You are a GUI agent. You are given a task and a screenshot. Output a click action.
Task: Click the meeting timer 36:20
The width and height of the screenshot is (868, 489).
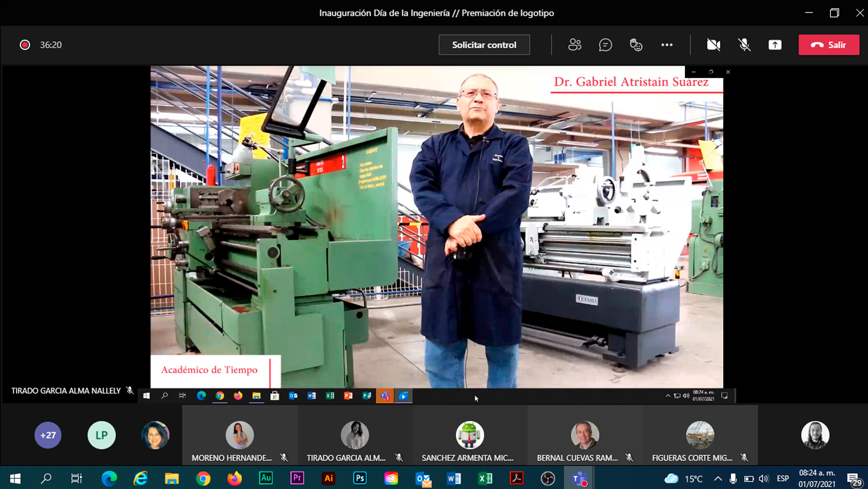(51, 45)
